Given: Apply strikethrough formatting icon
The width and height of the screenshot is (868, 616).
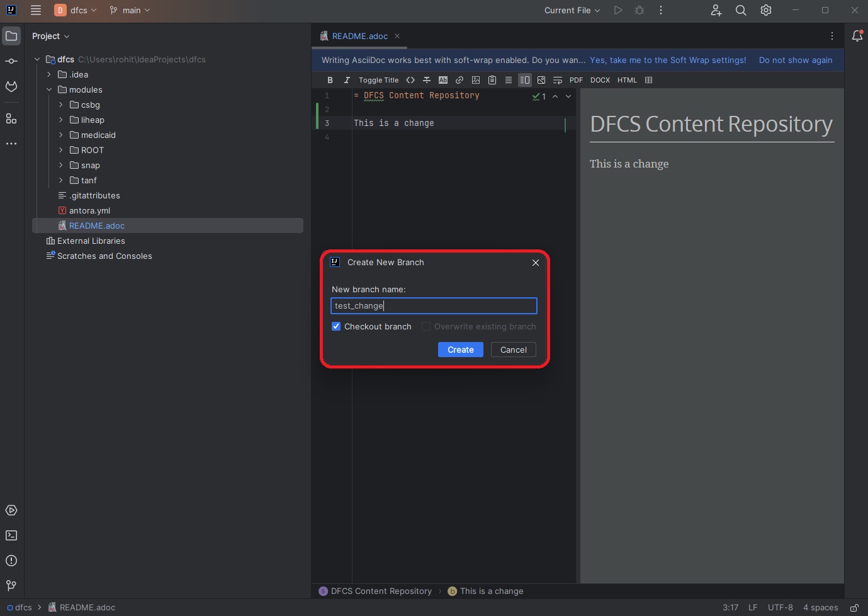Looking at the screenshot, I should [427, 80].
